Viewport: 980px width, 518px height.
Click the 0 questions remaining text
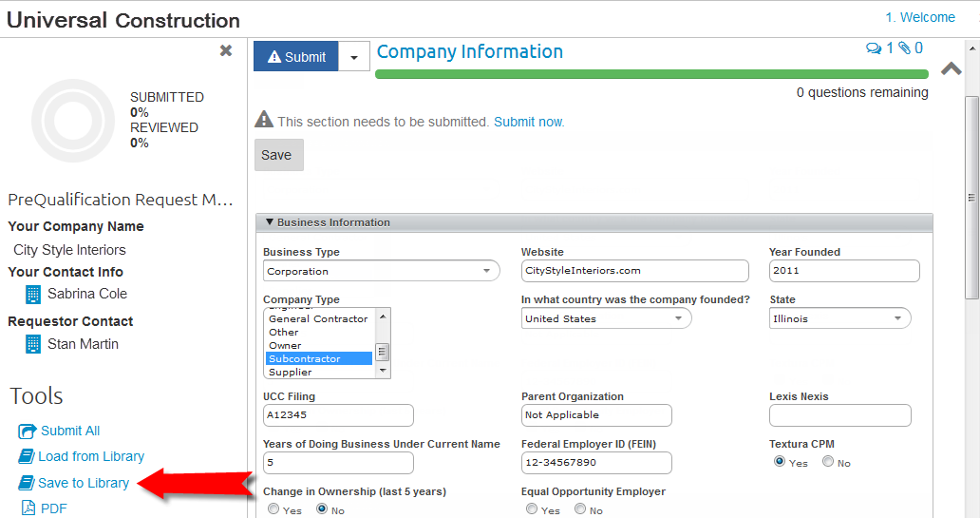(862, 92)
